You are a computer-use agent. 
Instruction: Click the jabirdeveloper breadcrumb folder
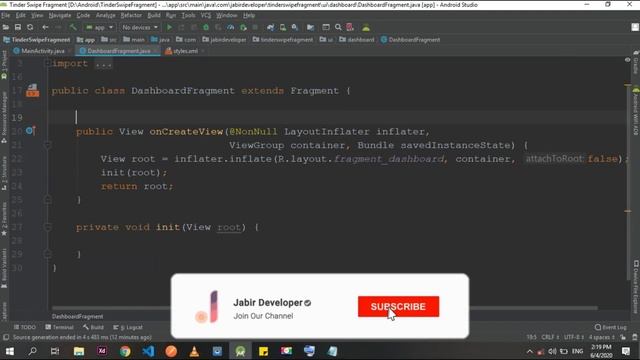224,40
